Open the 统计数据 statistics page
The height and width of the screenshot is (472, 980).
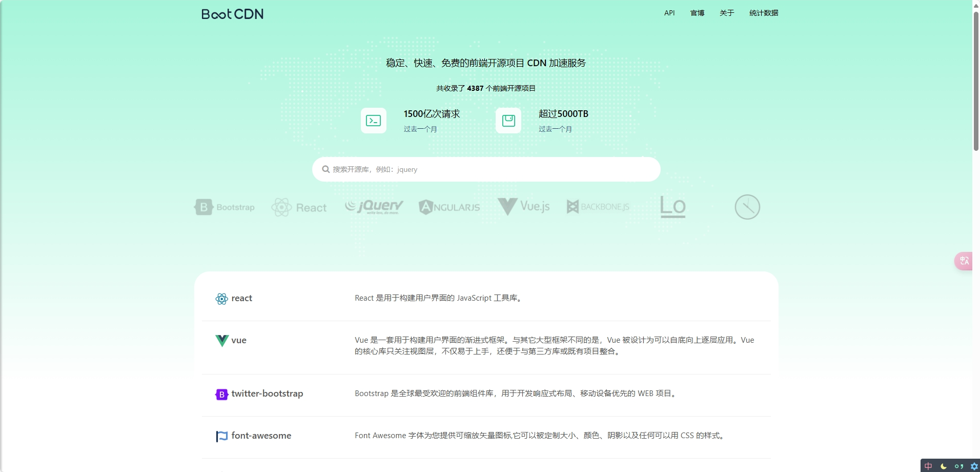click(764, 13)
